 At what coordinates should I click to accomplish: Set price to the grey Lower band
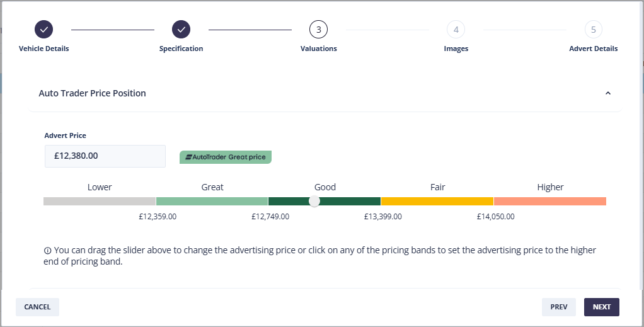(100, 201)
